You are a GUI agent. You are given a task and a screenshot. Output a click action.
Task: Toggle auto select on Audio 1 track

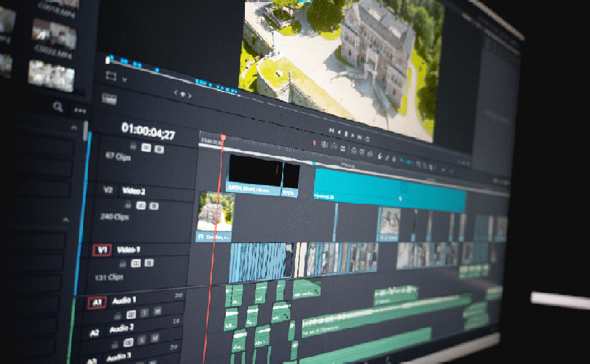(x=131, y=314)
